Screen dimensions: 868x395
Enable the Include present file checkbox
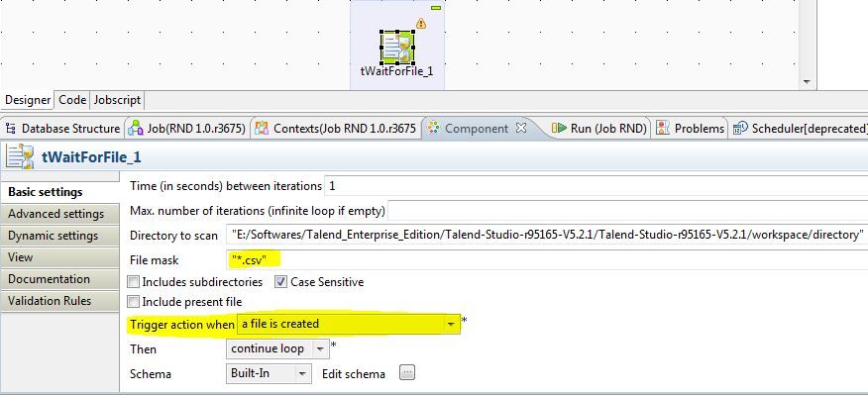134,302
